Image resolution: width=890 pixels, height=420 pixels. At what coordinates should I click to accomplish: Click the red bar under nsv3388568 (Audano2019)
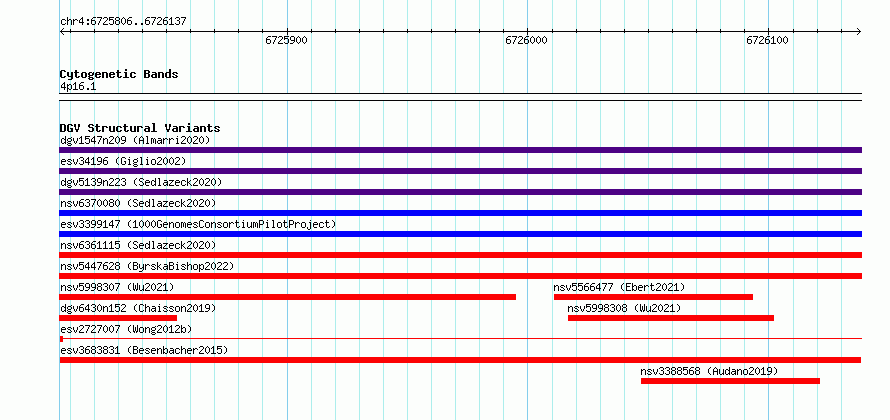click(x=731, y=381)
